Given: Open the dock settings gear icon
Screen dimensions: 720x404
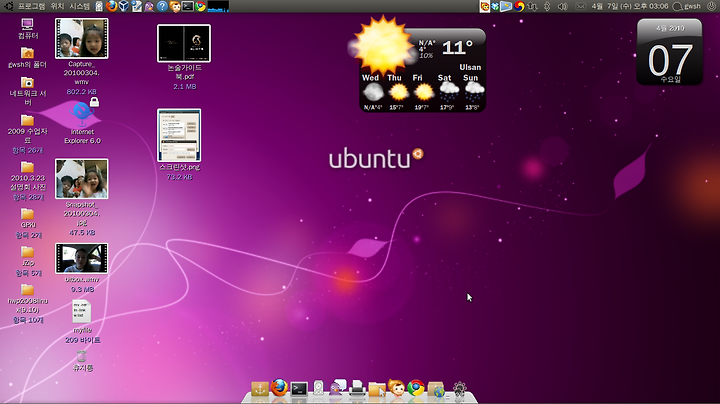Looking at the screenshot, I should [460, 389].
